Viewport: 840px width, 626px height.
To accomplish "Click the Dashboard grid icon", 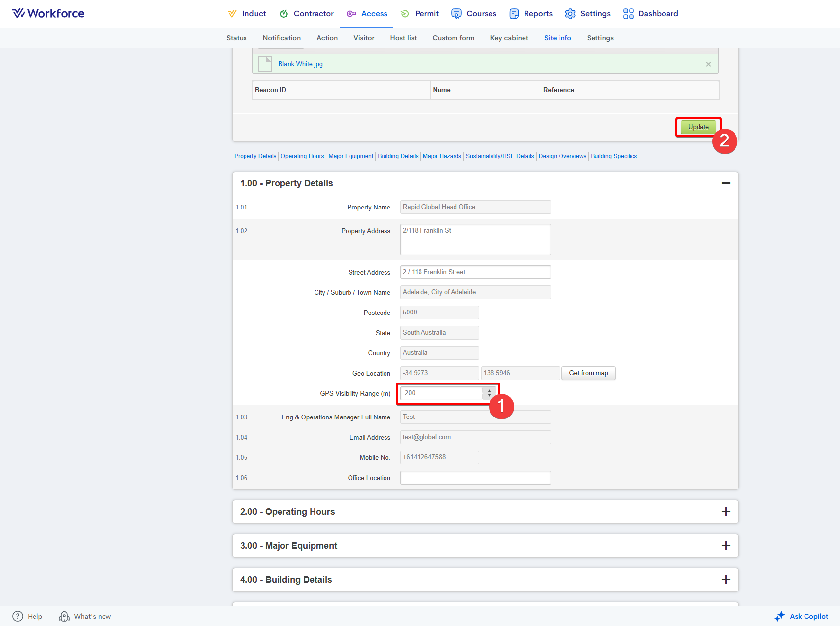I will [629, 14].
